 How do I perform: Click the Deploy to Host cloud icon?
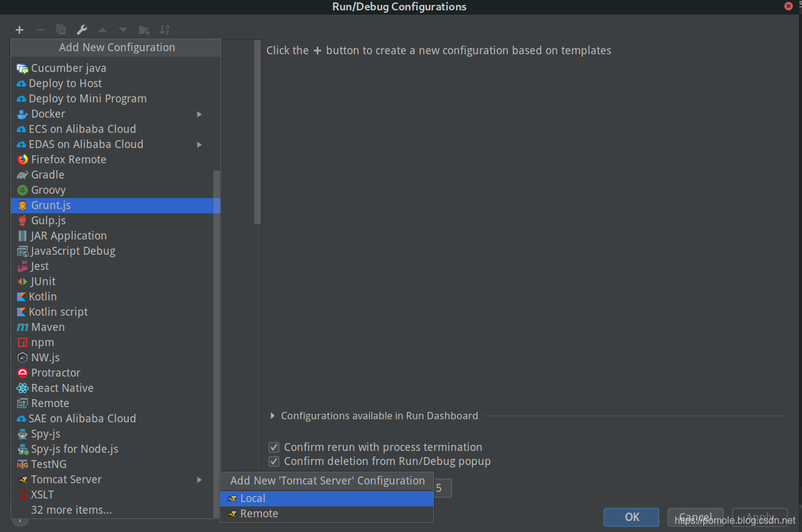[21, 83]
